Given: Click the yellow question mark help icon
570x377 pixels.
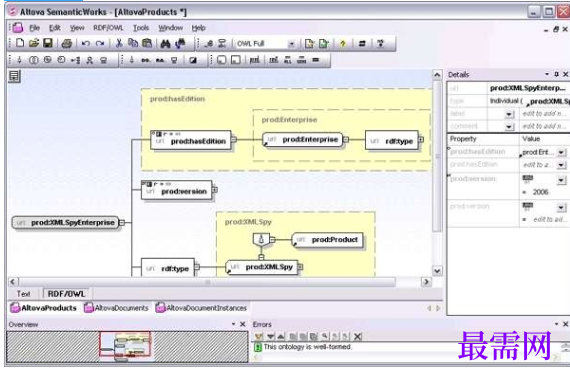Looking at the screenshot, I should coord(342,44).
